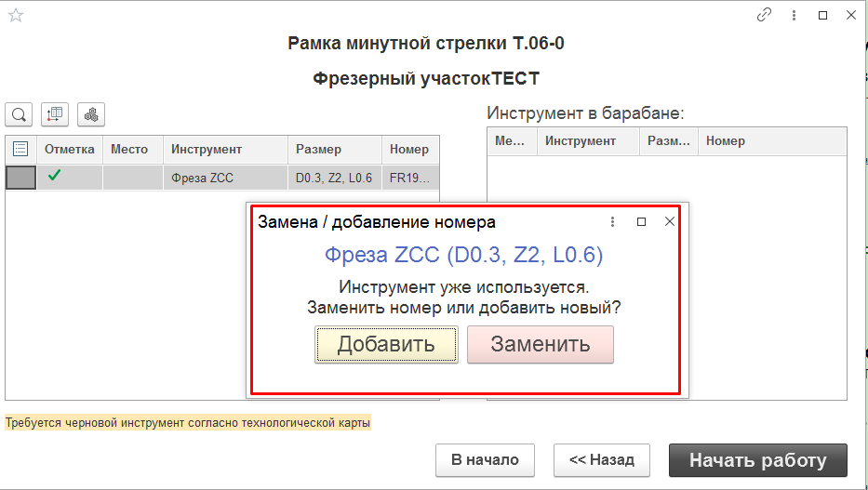Click the stacked cubes toolbar icon
This screenshot has height=490, width=868.
[x=91, y=114]
